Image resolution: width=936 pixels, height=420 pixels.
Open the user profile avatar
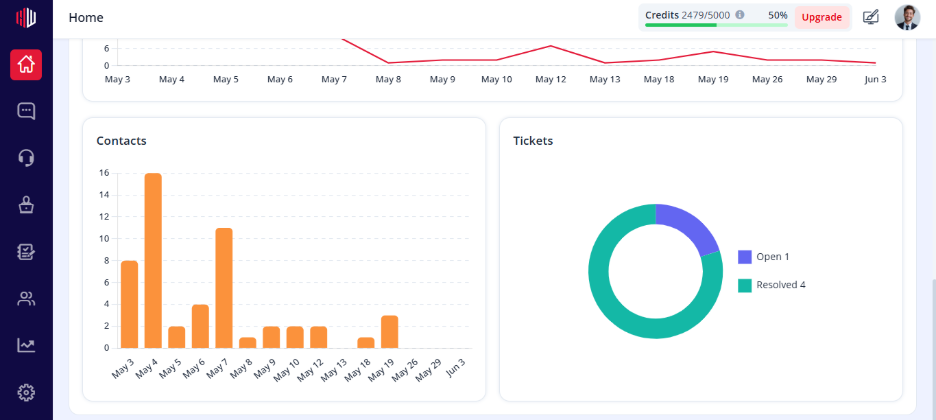pos(907,17)
